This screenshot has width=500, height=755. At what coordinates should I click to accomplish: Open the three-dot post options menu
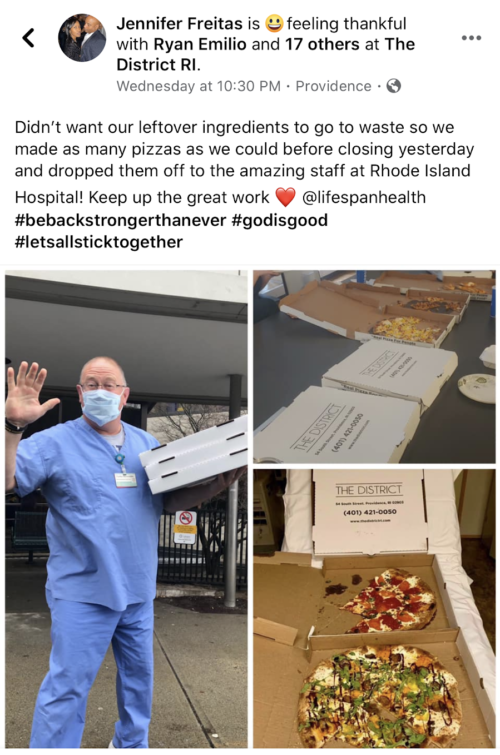pyautogui.click(x=471, y=38)
